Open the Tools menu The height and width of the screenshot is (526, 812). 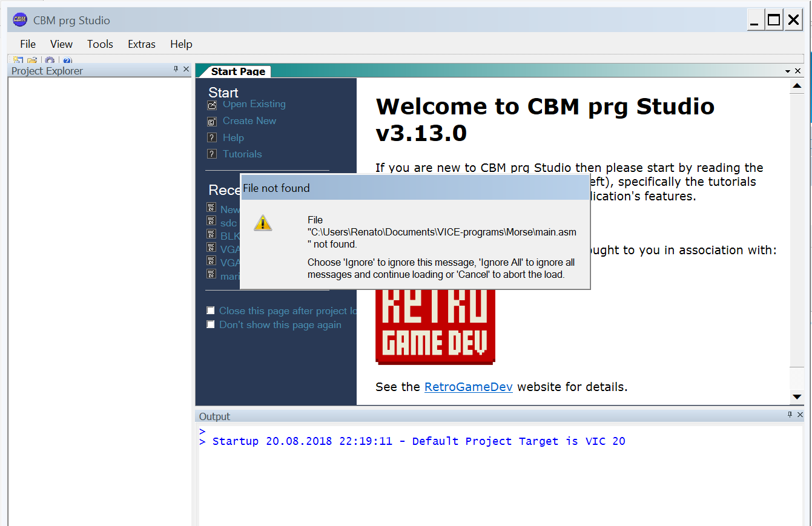[100, 44]
